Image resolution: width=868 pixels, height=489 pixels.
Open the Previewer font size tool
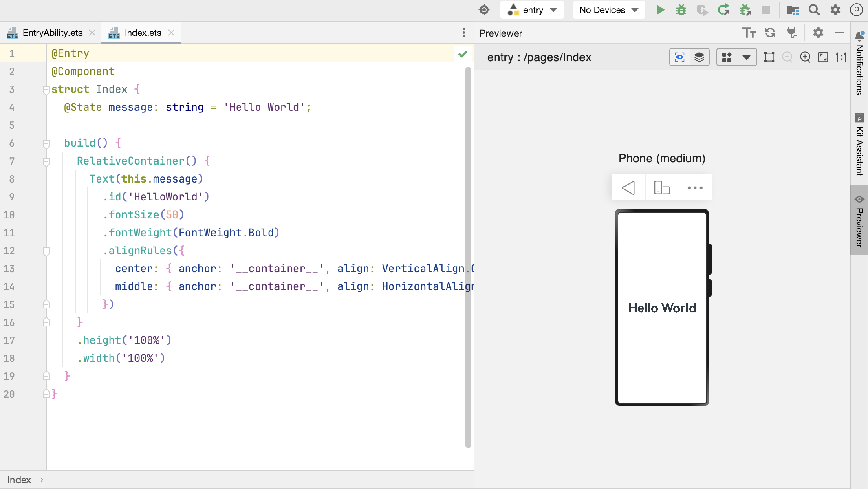749,33
